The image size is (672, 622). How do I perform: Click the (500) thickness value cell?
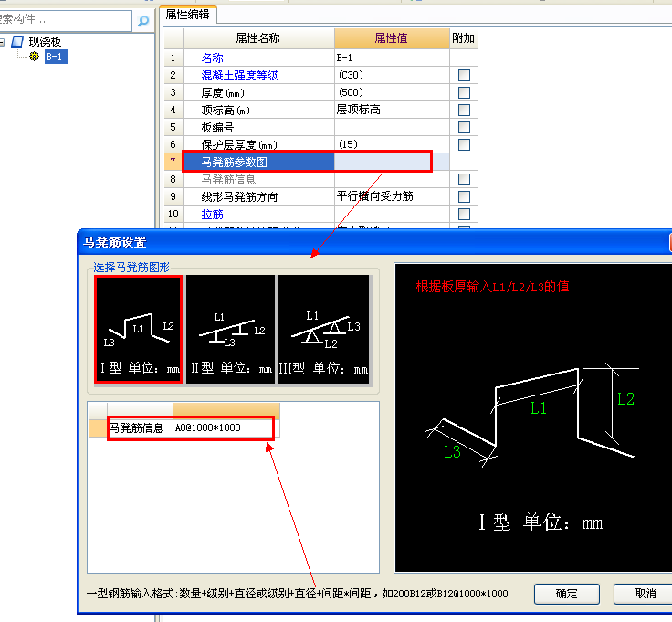click(x=392, y=92)
